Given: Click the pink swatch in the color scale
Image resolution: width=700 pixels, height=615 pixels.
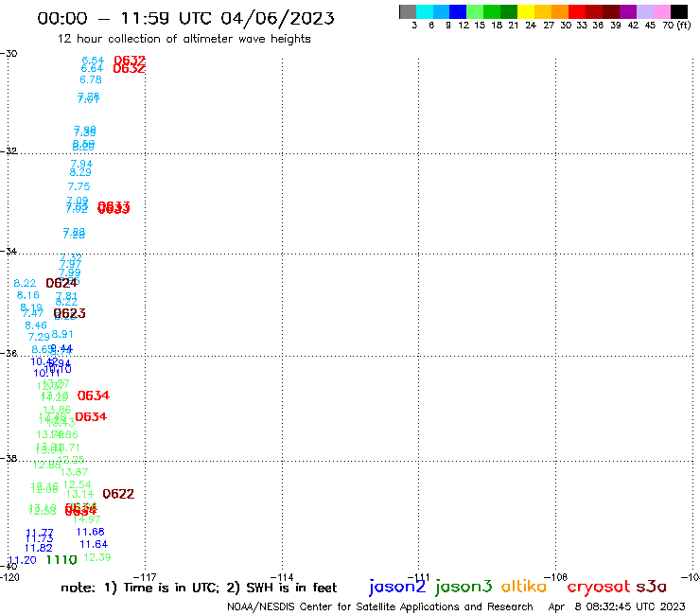Looking at the screenshot, I should click(x=662, y=11).
